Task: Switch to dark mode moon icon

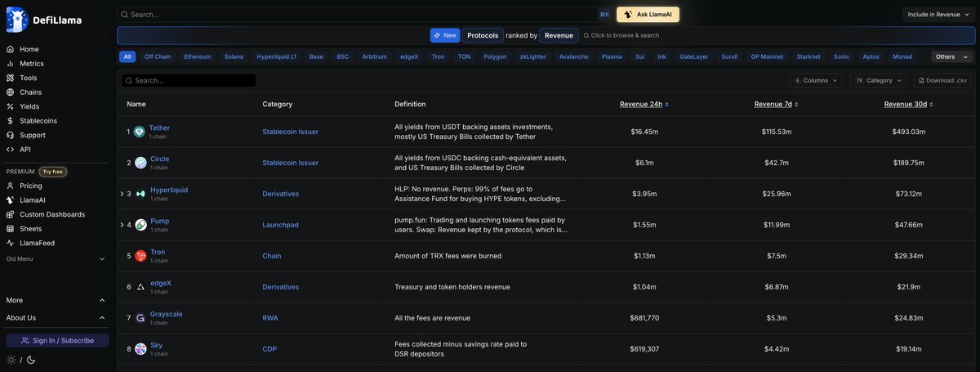Action: click(x=31, y=360)
